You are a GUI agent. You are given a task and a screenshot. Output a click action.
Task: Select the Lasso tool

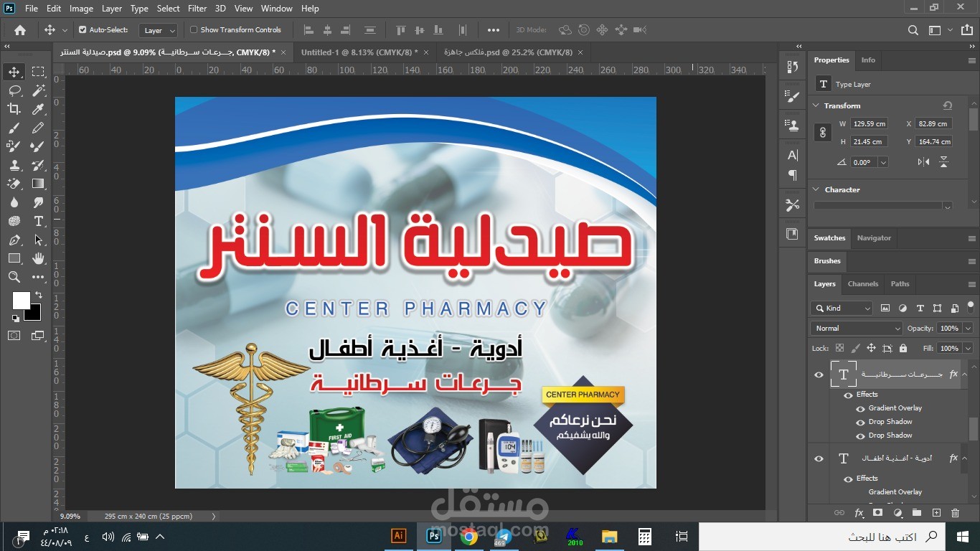[x=14, y=90]
